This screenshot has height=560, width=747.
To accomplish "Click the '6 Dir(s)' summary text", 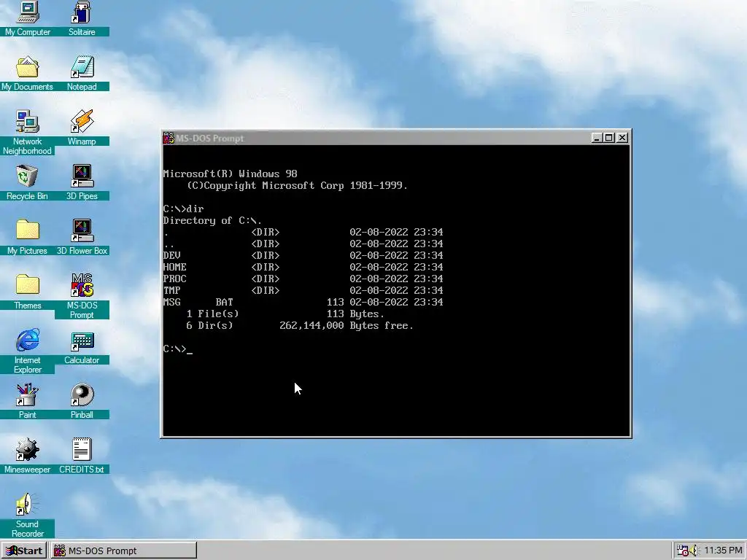I will [209, 326].
